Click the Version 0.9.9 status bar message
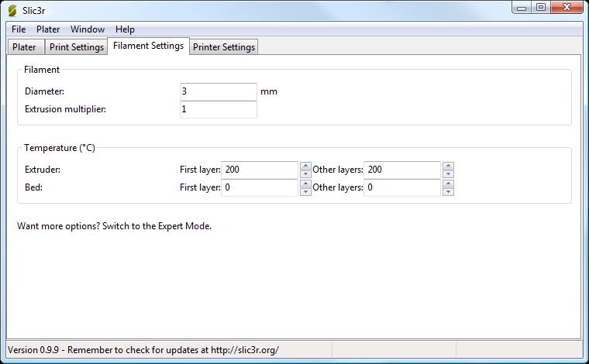This screenshot has width=589, height=364. click(143, 350)
